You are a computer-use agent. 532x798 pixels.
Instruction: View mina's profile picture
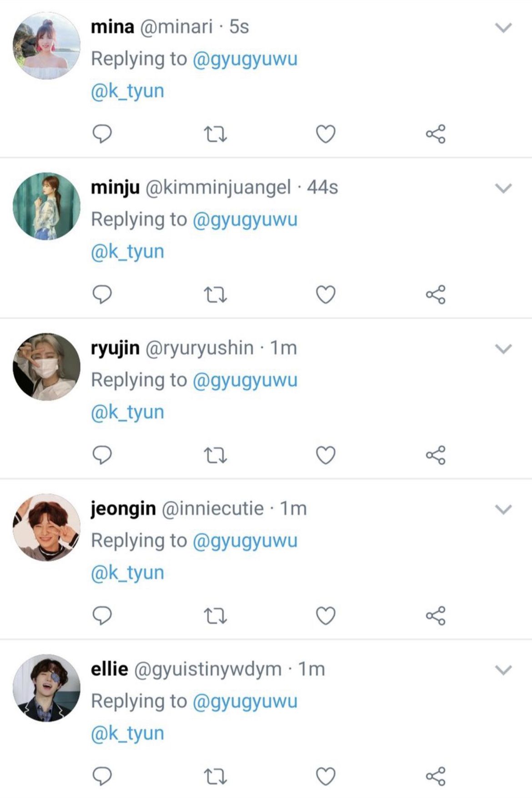[46, 45]
